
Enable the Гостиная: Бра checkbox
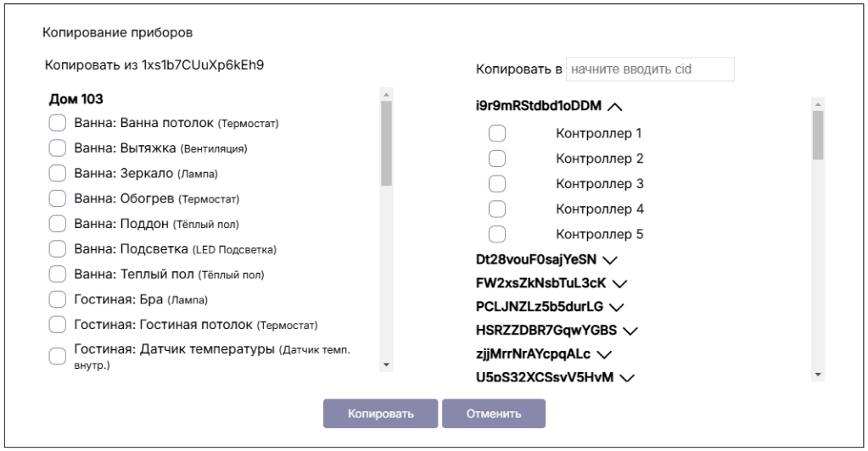coord(58,299)
